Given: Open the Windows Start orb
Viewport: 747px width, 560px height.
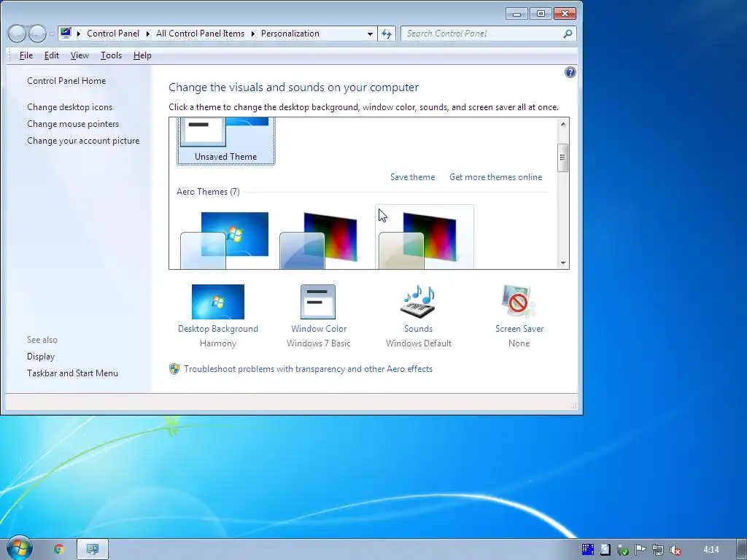Looking at the screenshot, I should pos(20,548).
